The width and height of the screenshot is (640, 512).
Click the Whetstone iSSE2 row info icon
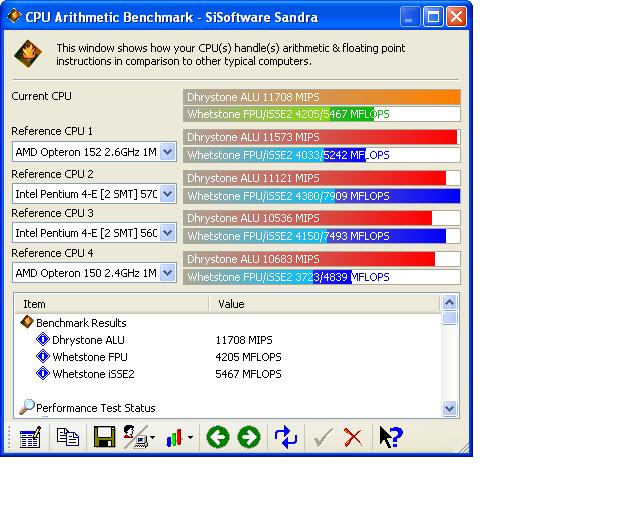pyautogui.click(x=42, y=374)
